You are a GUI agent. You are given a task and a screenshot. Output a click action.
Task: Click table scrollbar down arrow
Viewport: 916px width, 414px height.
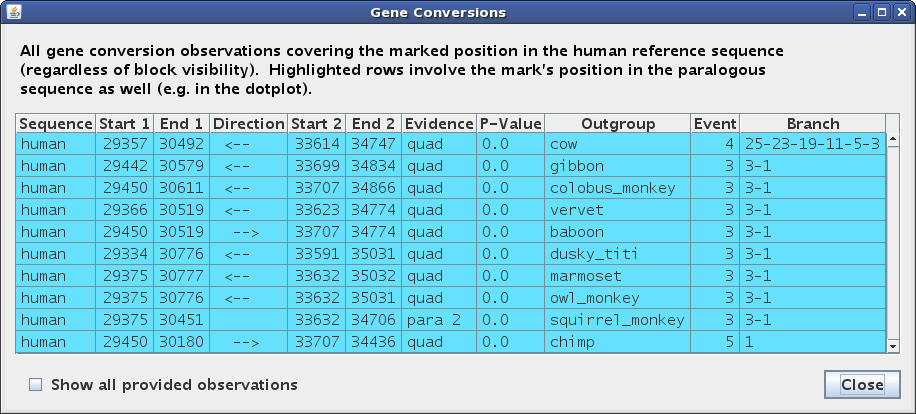[893, 346]
